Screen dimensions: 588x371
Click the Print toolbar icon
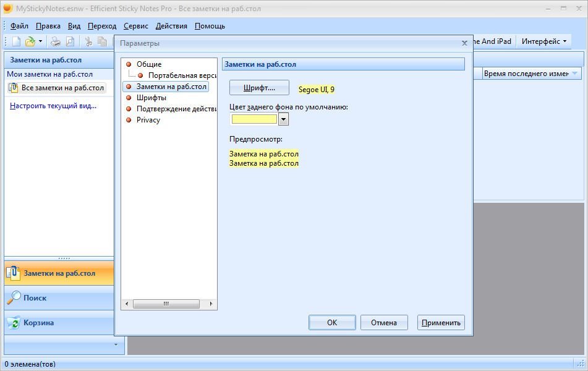(56, 41)
